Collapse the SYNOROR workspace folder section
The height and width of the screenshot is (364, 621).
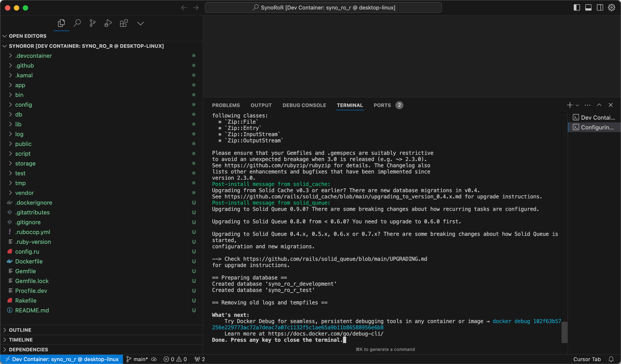point(102,46)
